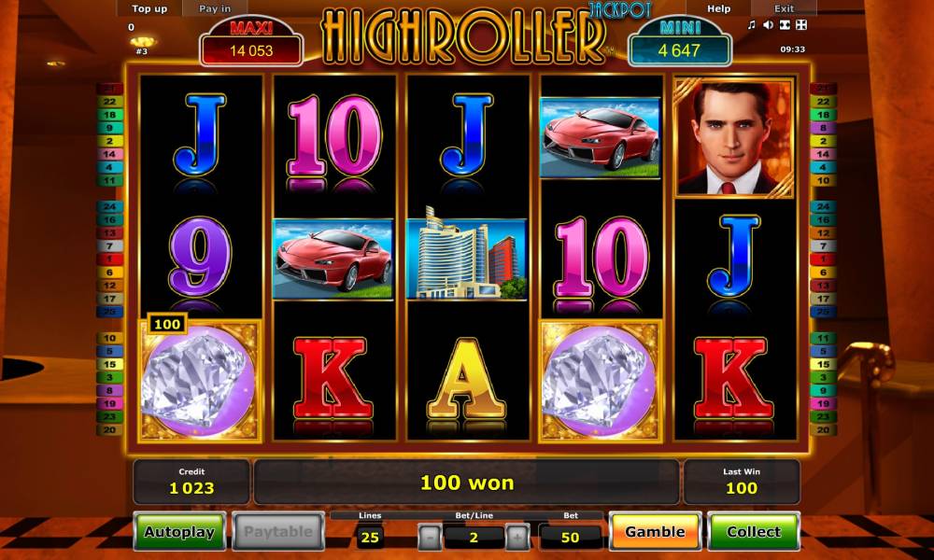Select the diamond symbol marked 100
The width and height of the screenshot is (934, 560).
200,381
